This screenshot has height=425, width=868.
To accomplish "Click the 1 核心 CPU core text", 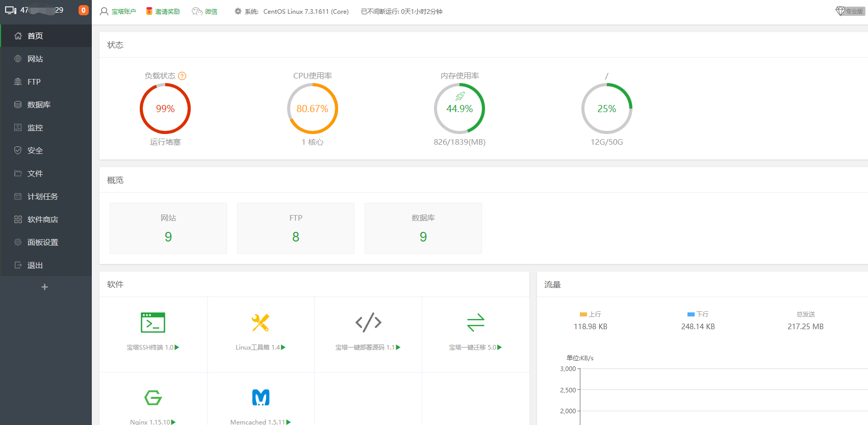I will click(x=313, y=142).
